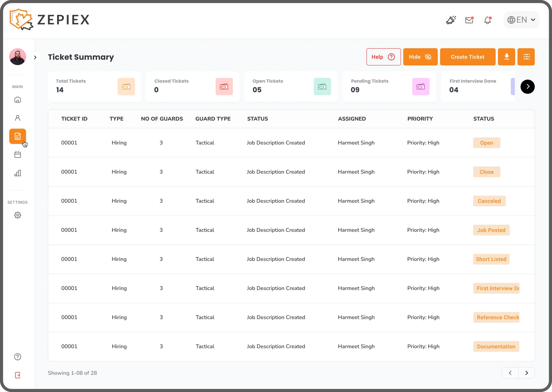The height and width of the screenshot is (392, 552).
Task: Click the Create Ticket button
Action: [467, 57]
